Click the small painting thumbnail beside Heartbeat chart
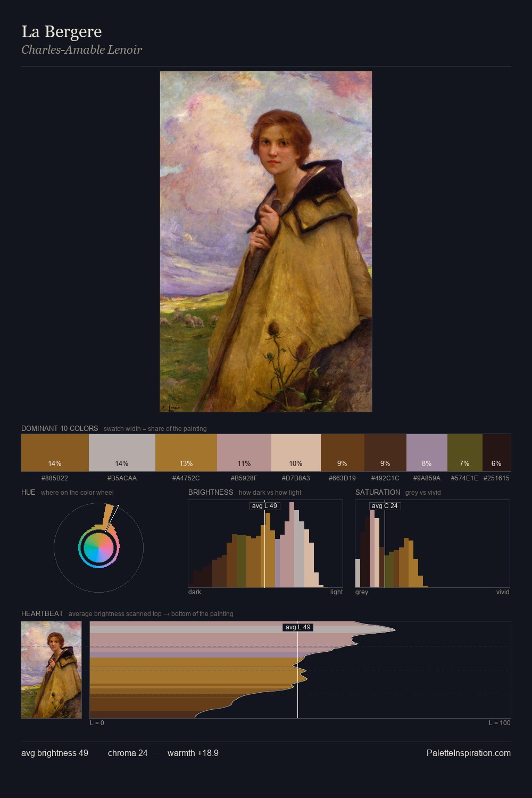This screenshot has width=532, height=798. pos(52,670)
